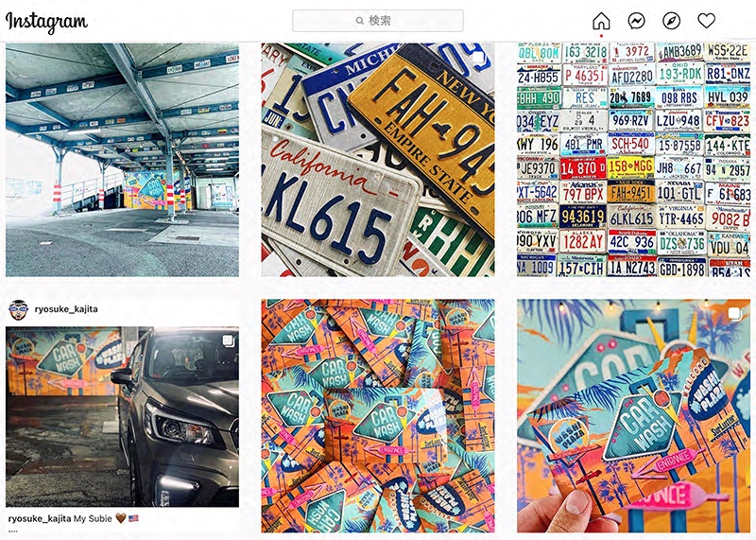Open the Explore compass icon
Image resolution: width=756 pixels, height=540 pixels.
[672, 21]
